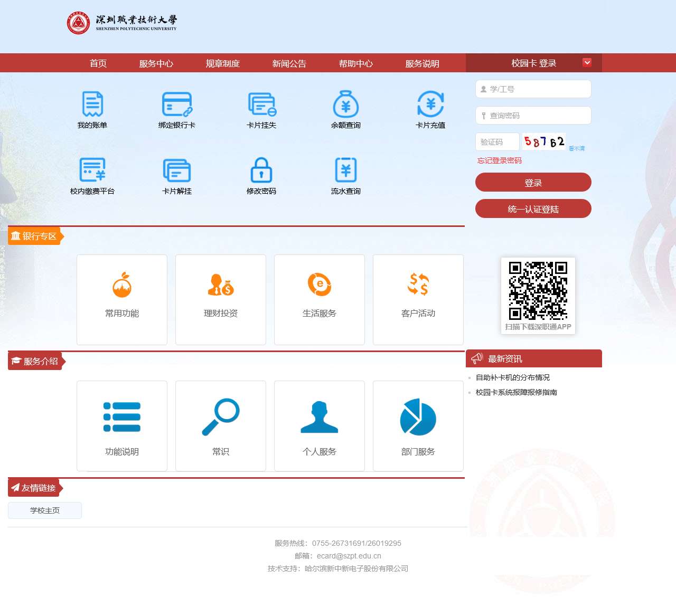Focus the 查询密码 input field
The image size is (676, 616).
coord(533,116)
